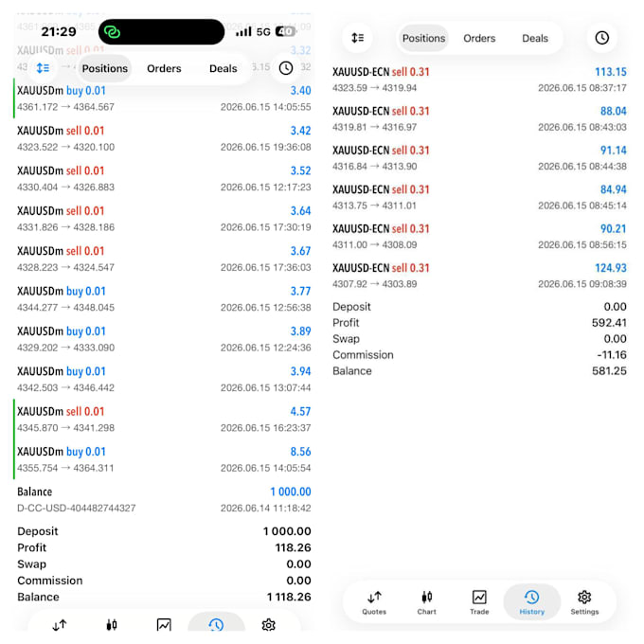Open XAUUSDm sell position with profit 3.67
This screenshot has width=644, height=644.
(164, 259)
